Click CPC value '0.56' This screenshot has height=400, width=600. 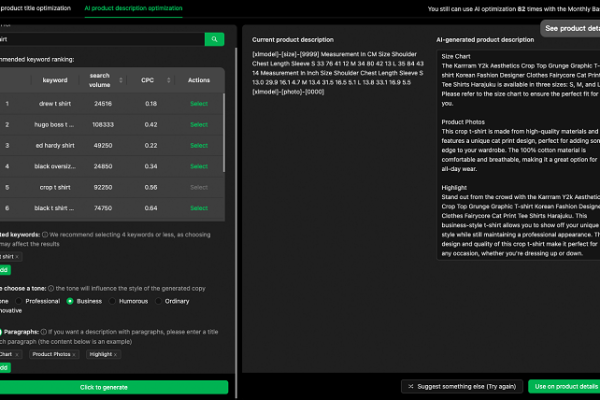pos(151,187)
